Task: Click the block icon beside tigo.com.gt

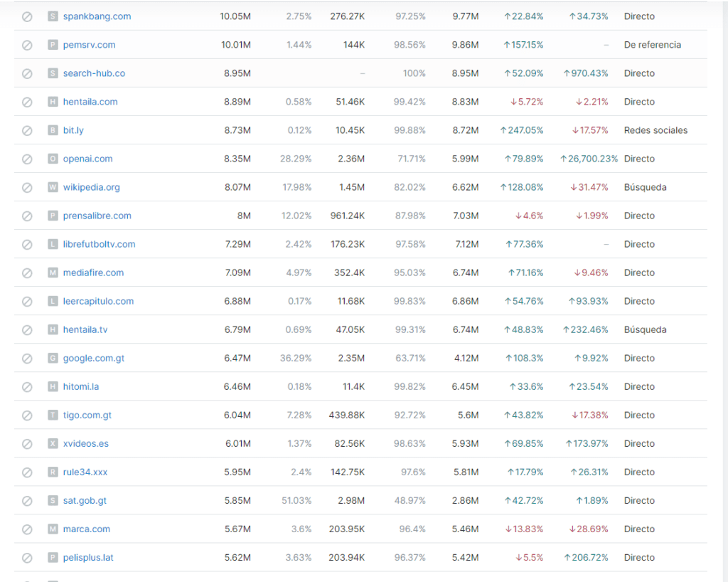Action: [27, 416]
